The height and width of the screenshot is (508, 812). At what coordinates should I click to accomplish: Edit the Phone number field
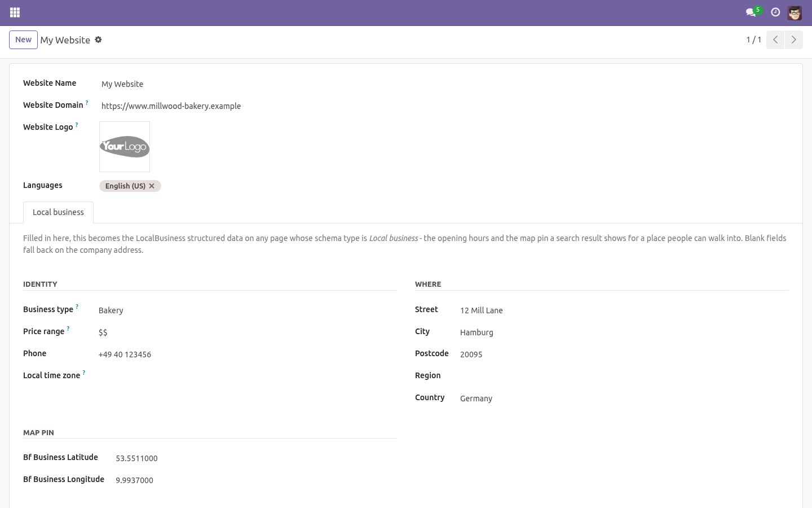pyautogui.click(x=246, y=354)
